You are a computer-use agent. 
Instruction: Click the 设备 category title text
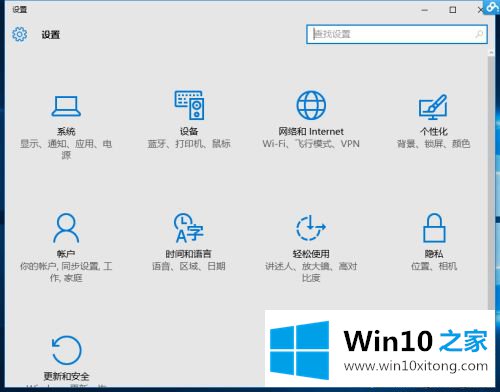pyautogui.click(x=189, y=131)
